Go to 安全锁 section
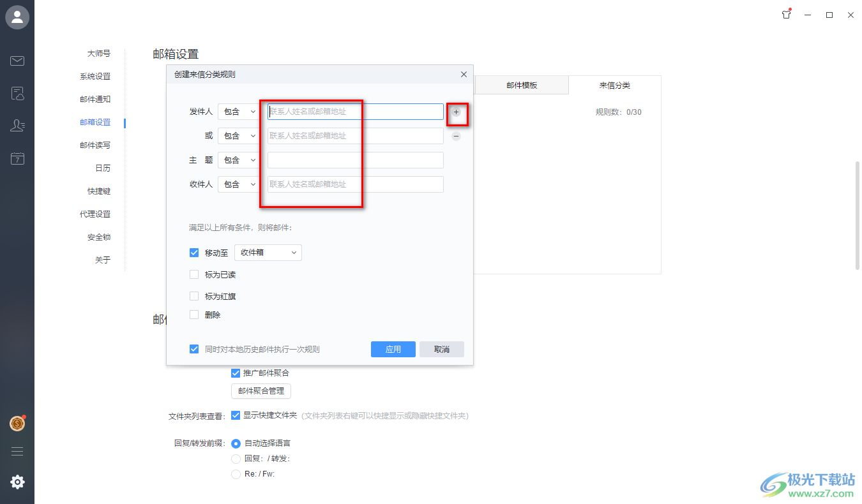 pos(99,237)
